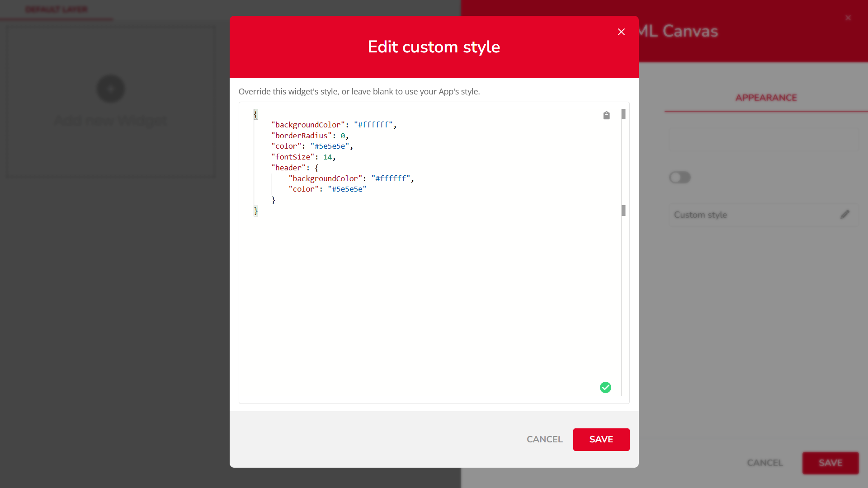Screen dimensions: 868x488
Task: Click CANCEL in the custom style dialog
Action: (x=544, y=439)
